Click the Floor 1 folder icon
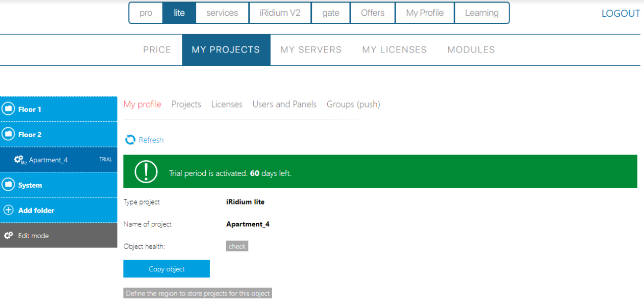 point(8,109)
